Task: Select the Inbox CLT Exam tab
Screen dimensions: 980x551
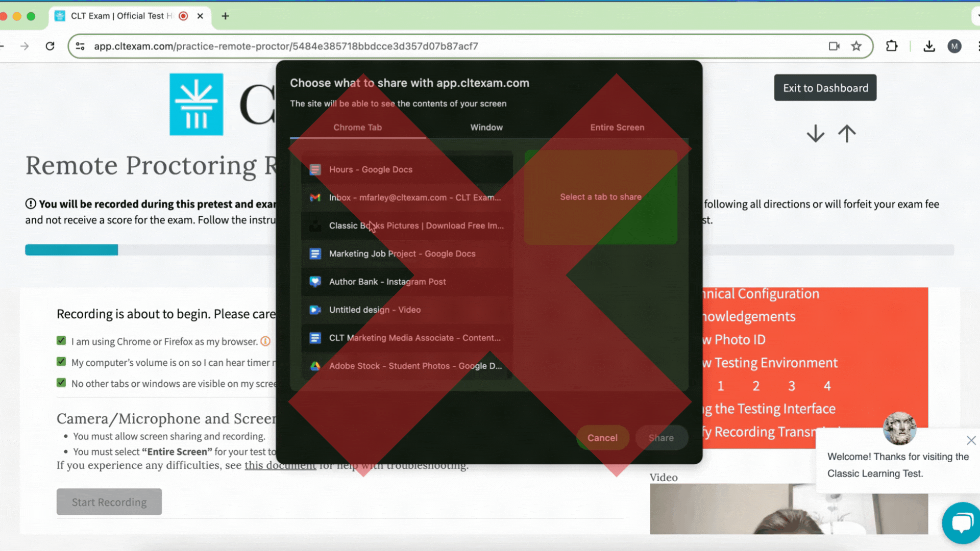Action: tap(406, 197)
